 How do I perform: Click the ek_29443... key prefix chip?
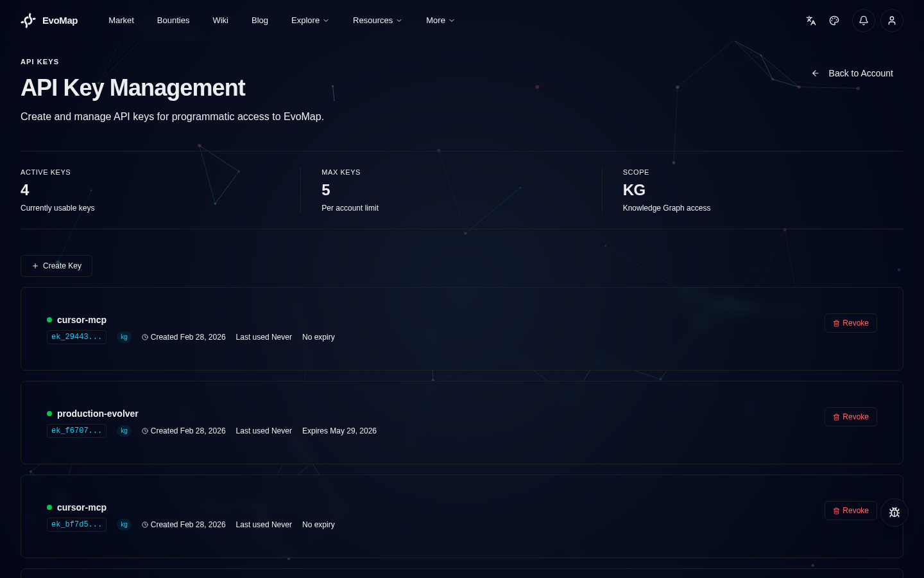click(76, 337)
